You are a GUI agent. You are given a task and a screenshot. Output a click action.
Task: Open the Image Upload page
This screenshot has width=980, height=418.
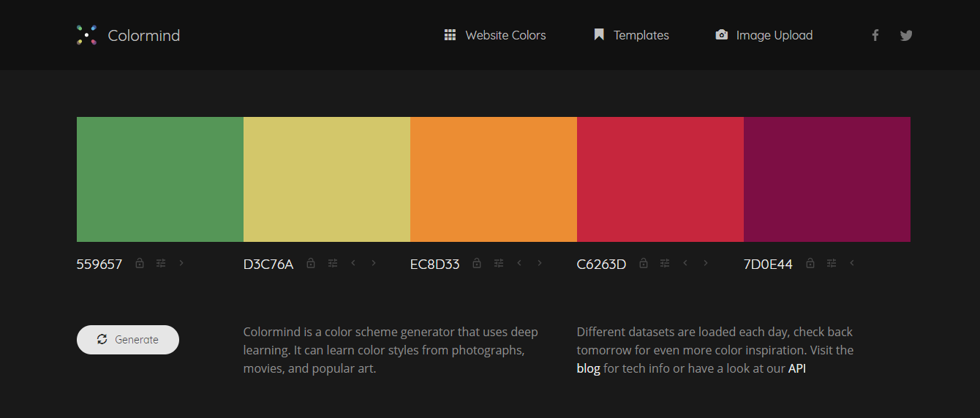pyautogui.click(x=764, y=35)
